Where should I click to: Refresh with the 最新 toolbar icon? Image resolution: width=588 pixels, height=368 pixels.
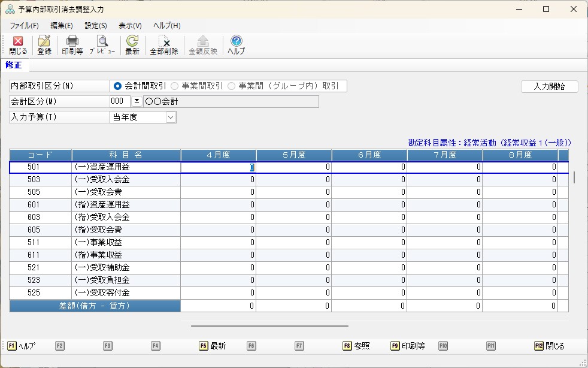pyautogui.click(x=132, y=45)
